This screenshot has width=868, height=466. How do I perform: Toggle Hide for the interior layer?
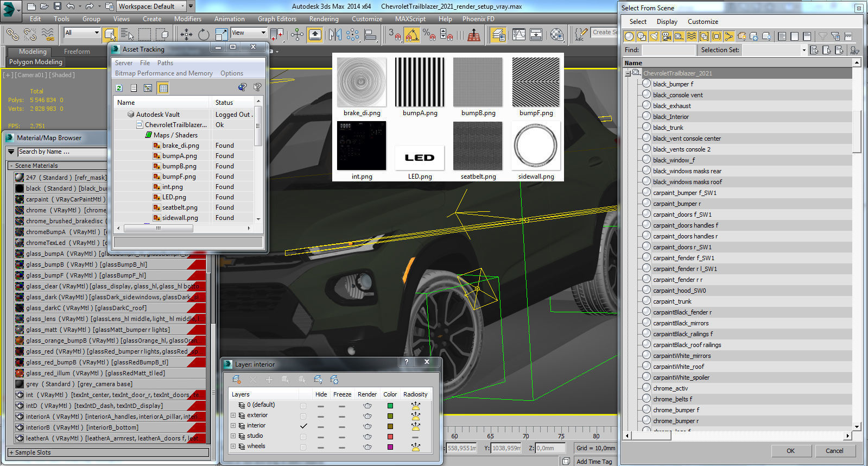tap(321, 426)
